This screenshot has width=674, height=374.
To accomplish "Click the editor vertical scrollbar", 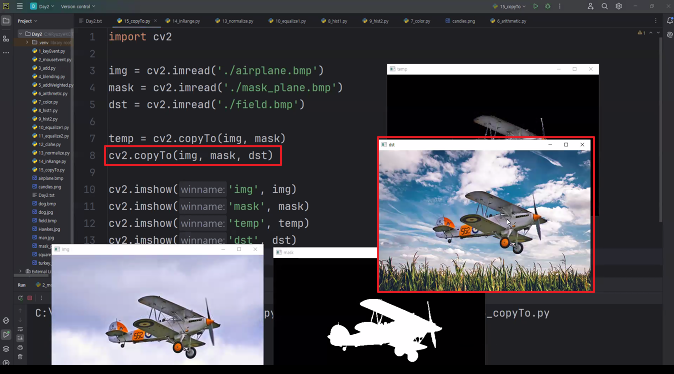I will point(661,129).
